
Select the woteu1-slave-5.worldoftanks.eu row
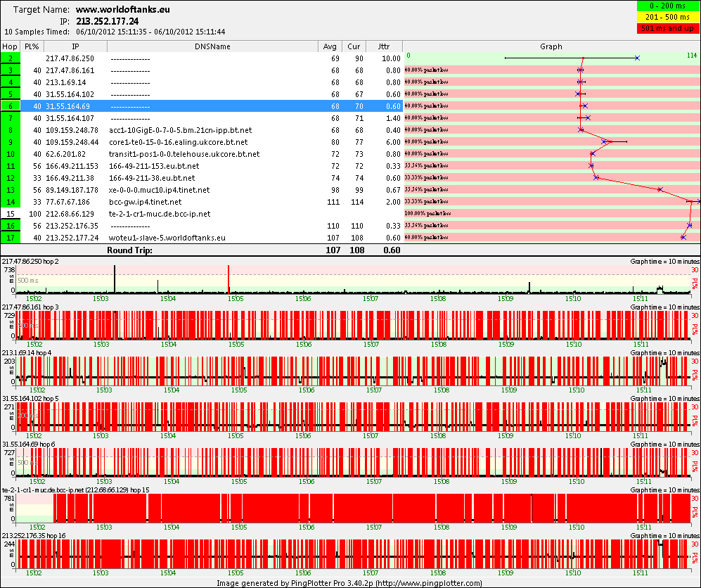click(202, 238)
